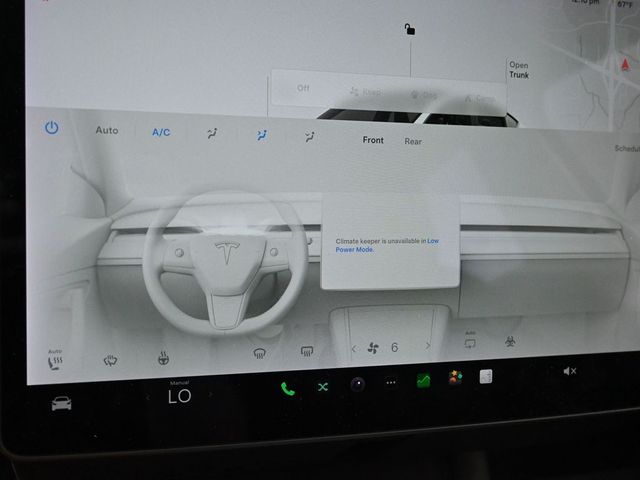The height and width of the screenshot is (480, 640).
Task: Switch to the Rear climate tab
Action: [x=413, y=141]
